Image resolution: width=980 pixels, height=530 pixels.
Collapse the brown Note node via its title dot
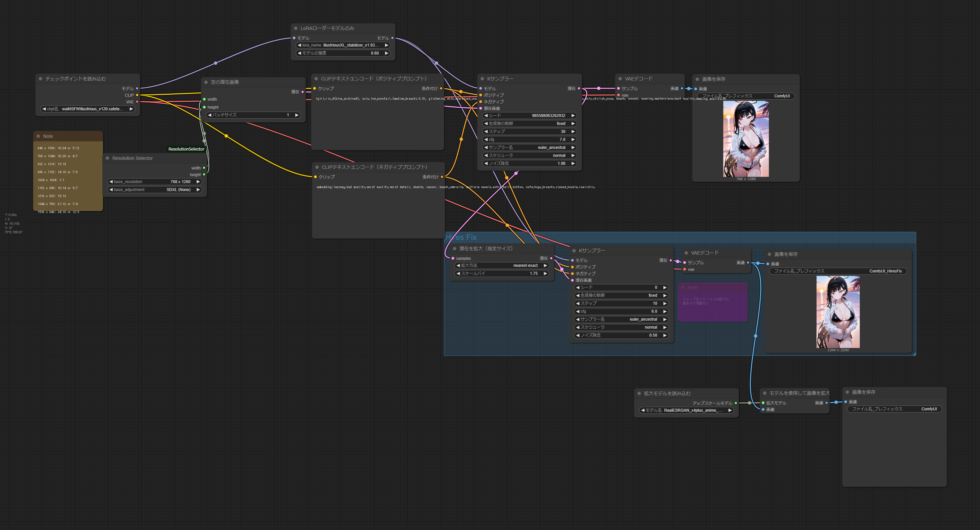[x=38, y=136]
